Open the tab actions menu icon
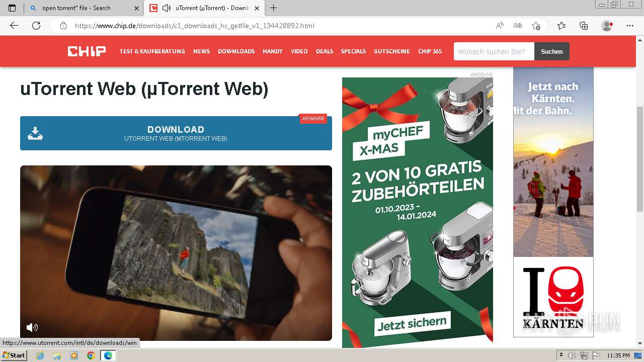 (x=12, y=8)
